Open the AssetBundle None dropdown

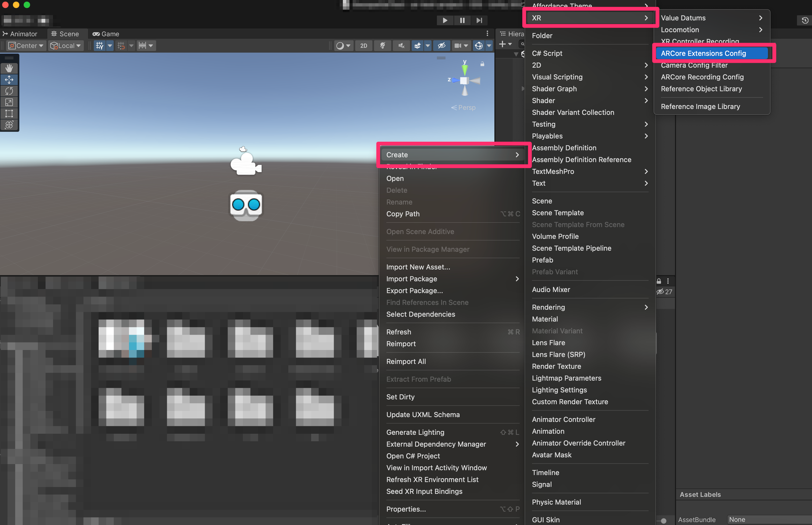tap(768, 519)
